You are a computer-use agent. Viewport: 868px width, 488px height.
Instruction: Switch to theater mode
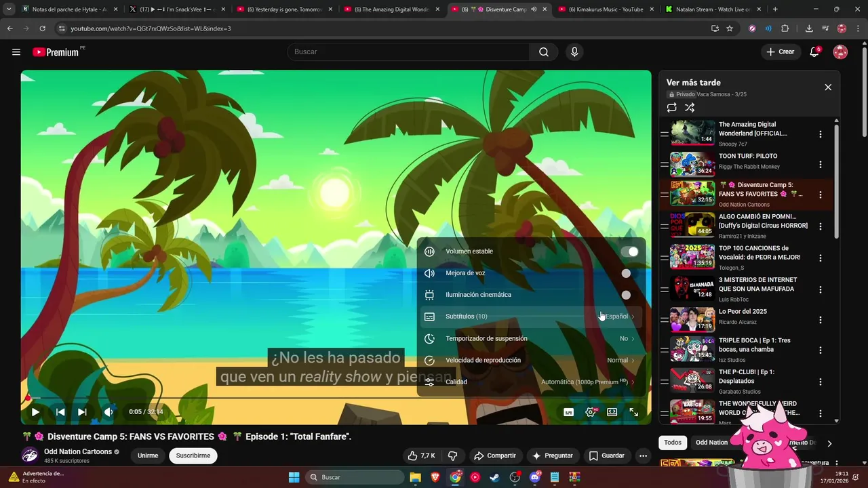pyautogui.click(x=612, y=411)
